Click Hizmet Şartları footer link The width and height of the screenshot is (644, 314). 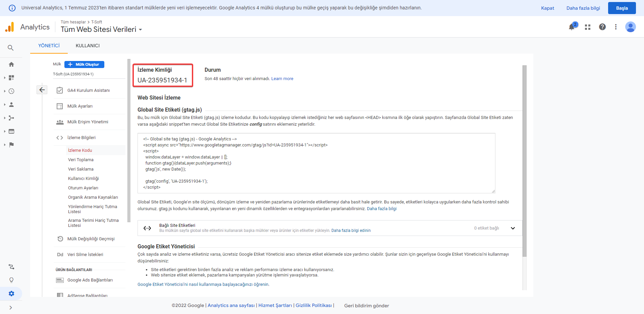coord(275,306)
